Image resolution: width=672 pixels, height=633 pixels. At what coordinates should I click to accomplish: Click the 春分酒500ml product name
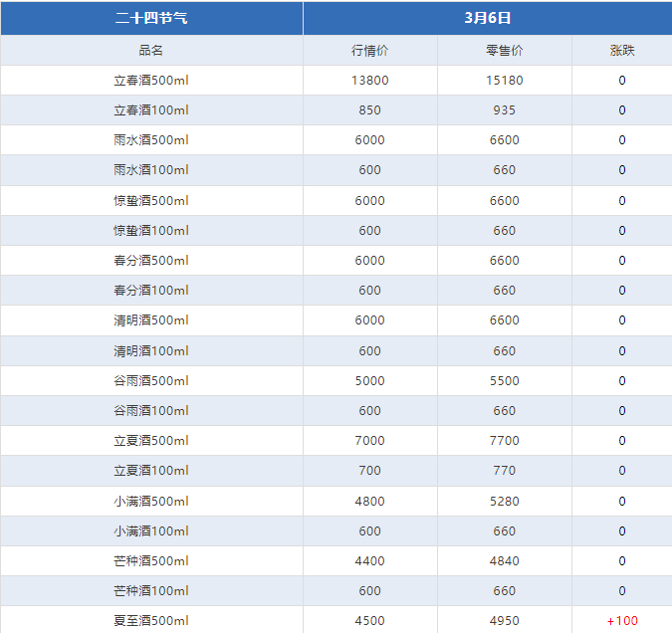tap(151, 261)
